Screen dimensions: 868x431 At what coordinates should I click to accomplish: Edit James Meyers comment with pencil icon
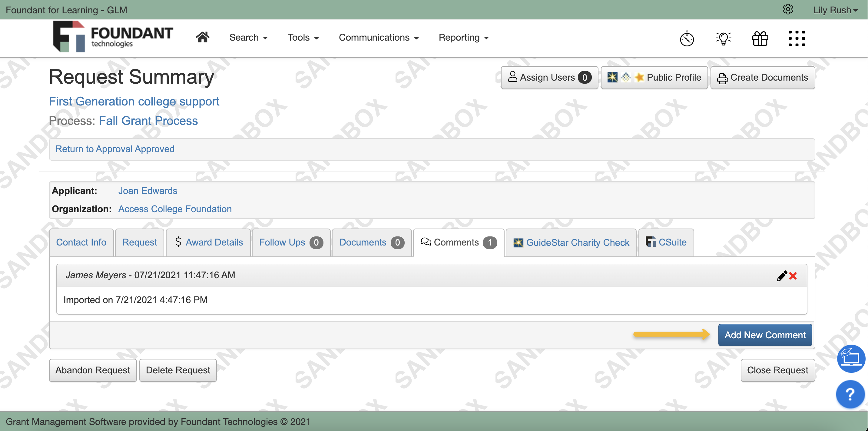pos(782,276)
